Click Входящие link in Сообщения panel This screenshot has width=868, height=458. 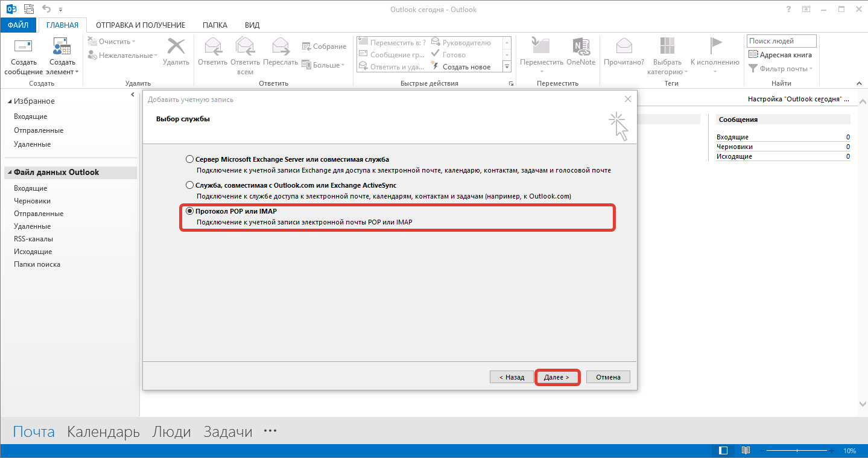732,137
